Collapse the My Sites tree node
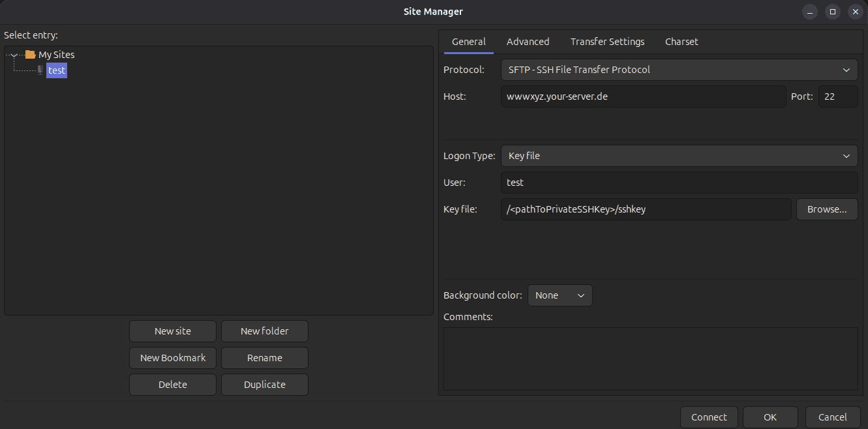This screenshot has height=429, width=868. [14, 55]
